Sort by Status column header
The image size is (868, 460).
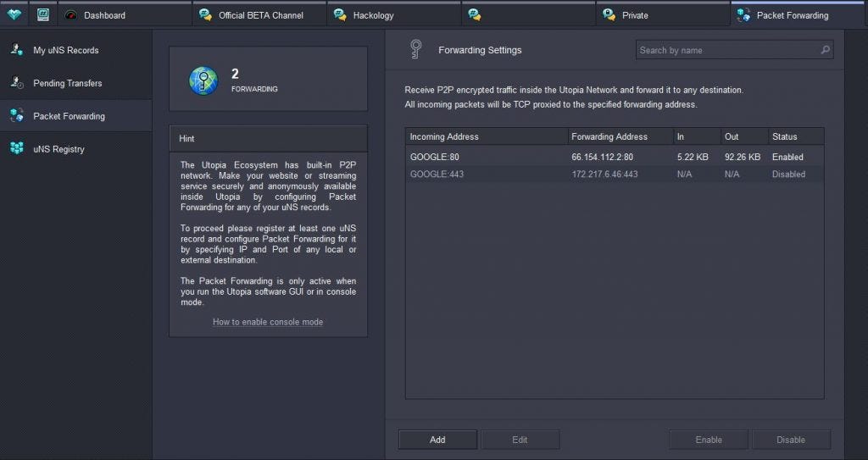tap(796, 136)
